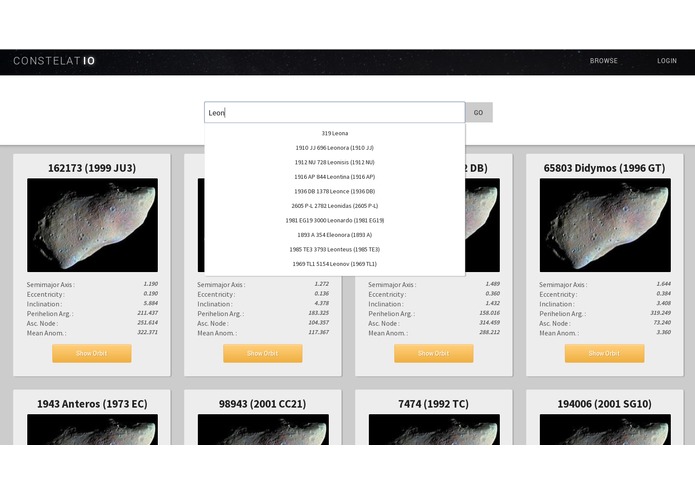Click perihelion argument value 183.325
Screen dimensions: 695x494
tap(319, 312)
